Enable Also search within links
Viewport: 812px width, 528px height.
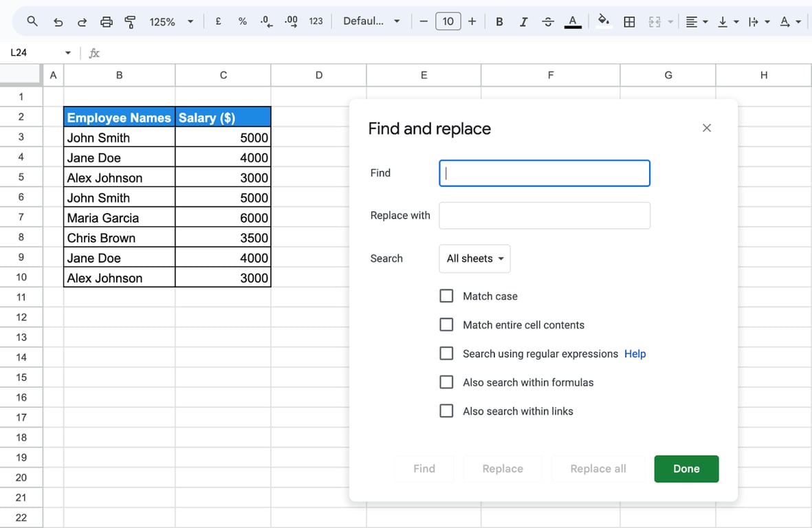pyautogui.click(x=446, y=411)
